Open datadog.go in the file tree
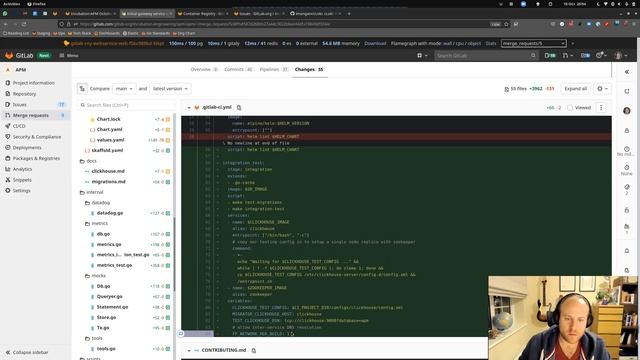Image resolution: width=640 pixels, height=360 pixels. click(109, 213)
